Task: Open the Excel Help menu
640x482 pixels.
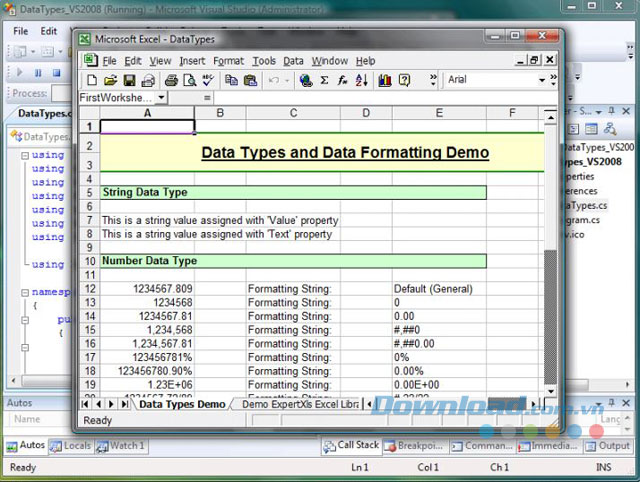Action: point(365,61)
